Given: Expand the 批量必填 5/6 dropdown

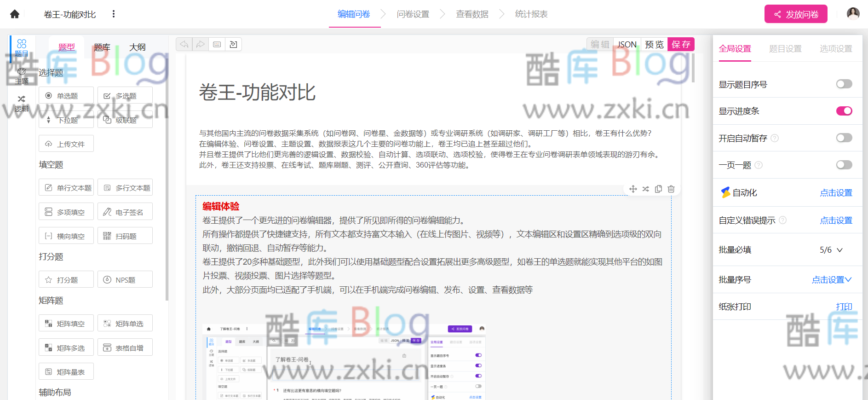Looking at the screenshot, I should 831,250.
